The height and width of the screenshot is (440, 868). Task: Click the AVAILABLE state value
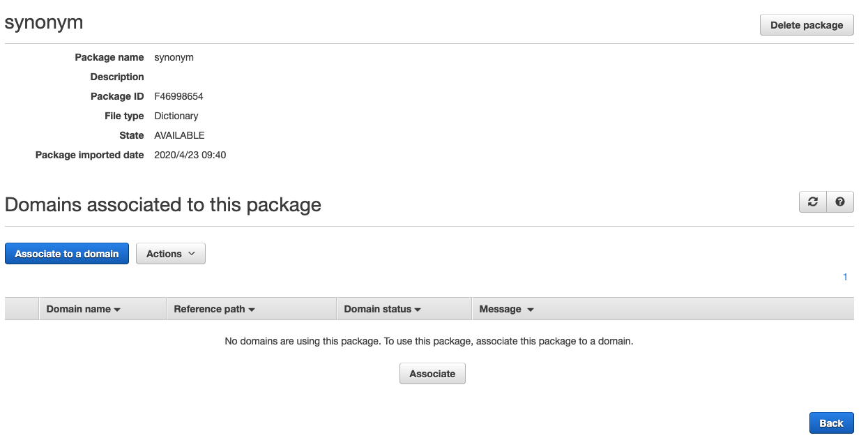point(179,135)
